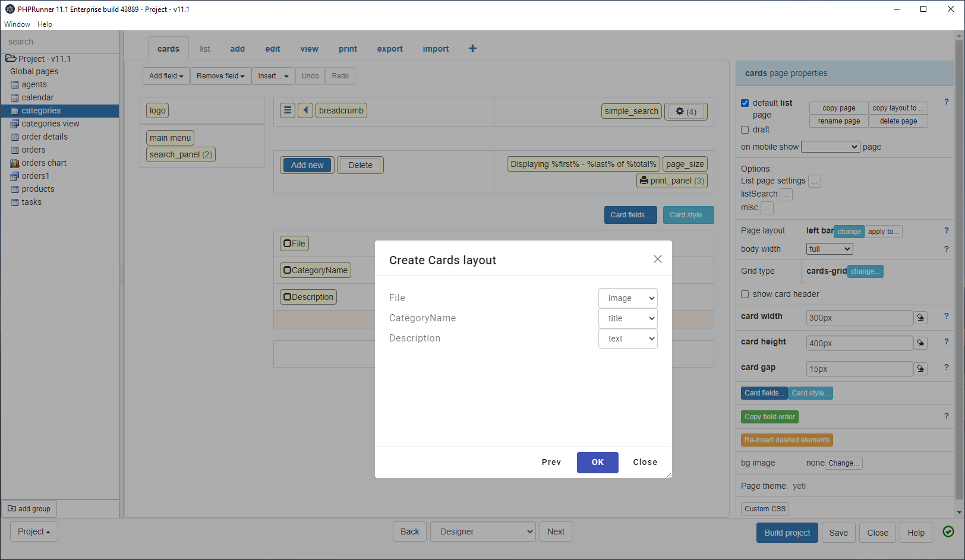Open the File field type dropdown

pyautogui.click(x=627, y=298)
